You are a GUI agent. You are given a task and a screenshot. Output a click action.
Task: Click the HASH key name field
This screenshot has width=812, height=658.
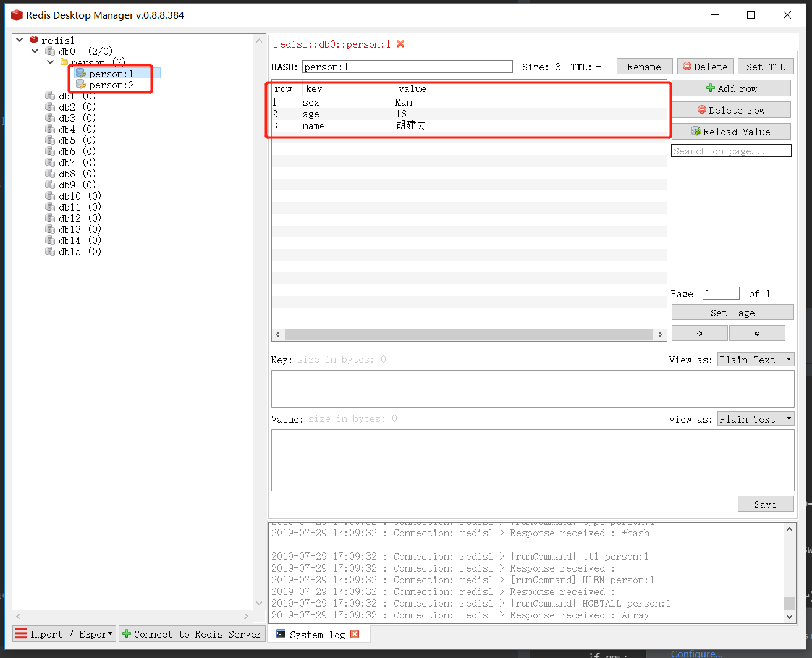pos(407,67)
